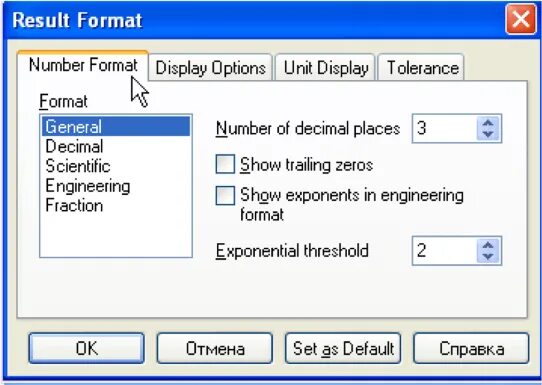Viewport: 542px width, 385px height.
Task: Decrease number of decimal places stepper
Action: pyautogui.click(x=488, y=134)
